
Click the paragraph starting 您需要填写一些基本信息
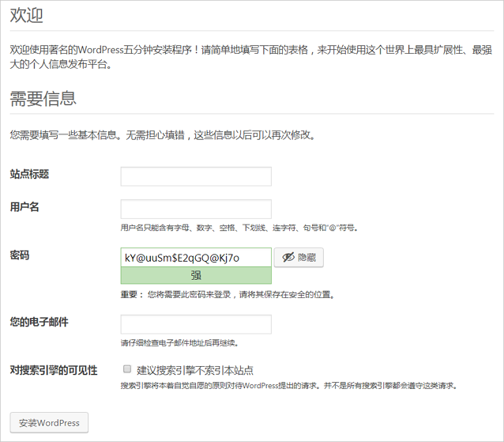162,134
